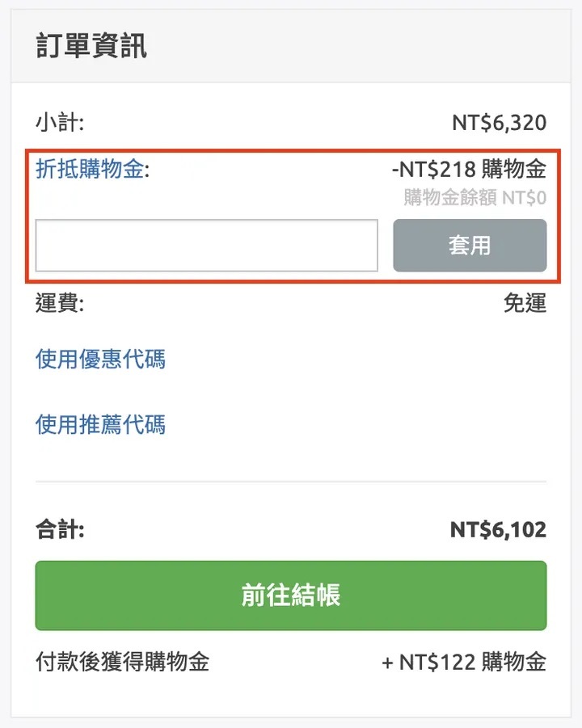Click the gray header bar beside 訂單資訊
This screenshot has height=728, width=582.
(364, 46)
